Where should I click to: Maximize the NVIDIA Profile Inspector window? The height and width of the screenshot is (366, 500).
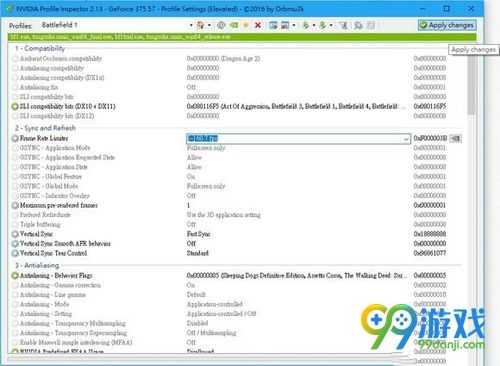click(447, 8)
